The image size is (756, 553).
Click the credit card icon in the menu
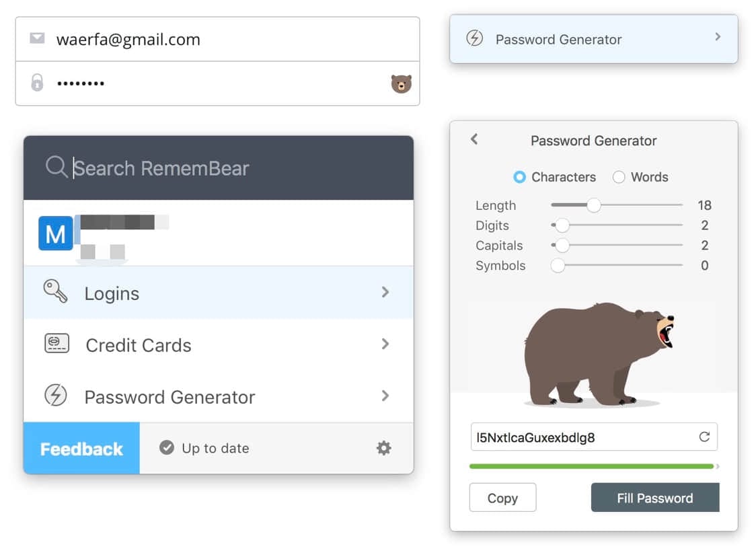pos(57,344)
